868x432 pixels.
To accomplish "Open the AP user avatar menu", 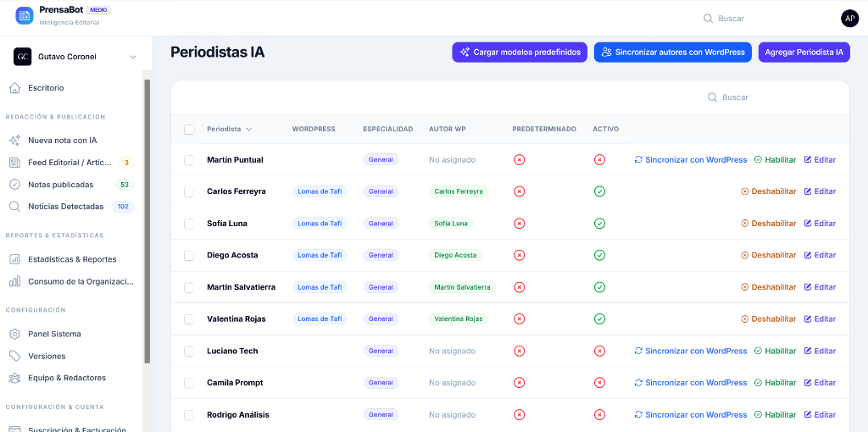I will coord(849,19).
